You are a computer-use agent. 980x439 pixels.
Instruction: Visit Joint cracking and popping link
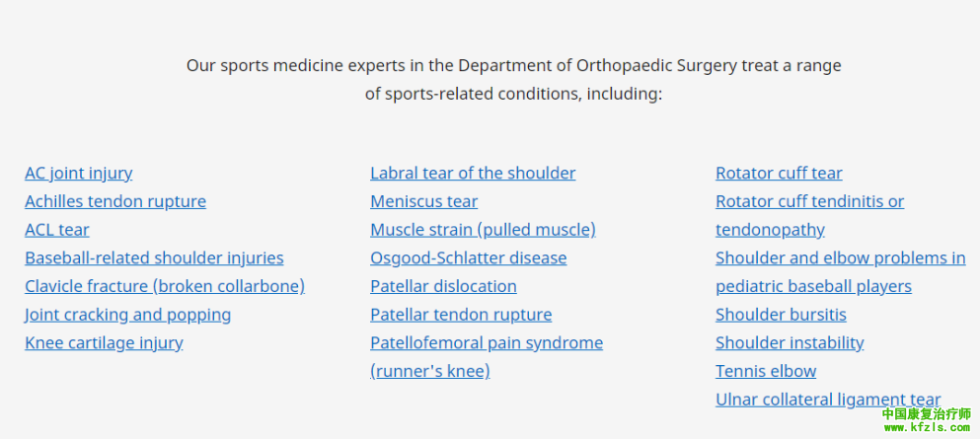[x=128, y=314]
